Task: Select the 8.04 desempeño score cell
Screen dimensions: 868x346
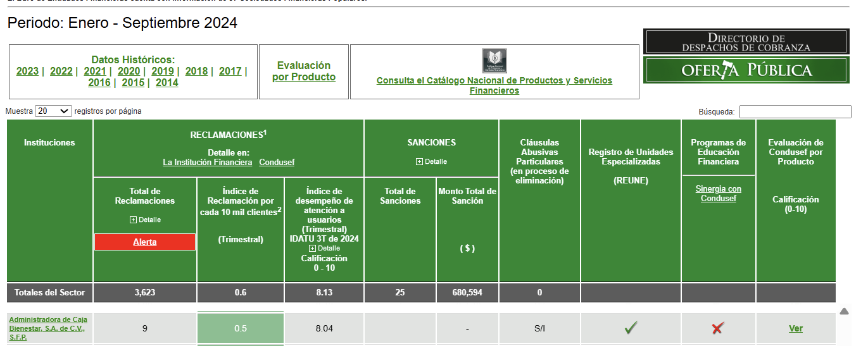Action: click(x=324, y=328)
